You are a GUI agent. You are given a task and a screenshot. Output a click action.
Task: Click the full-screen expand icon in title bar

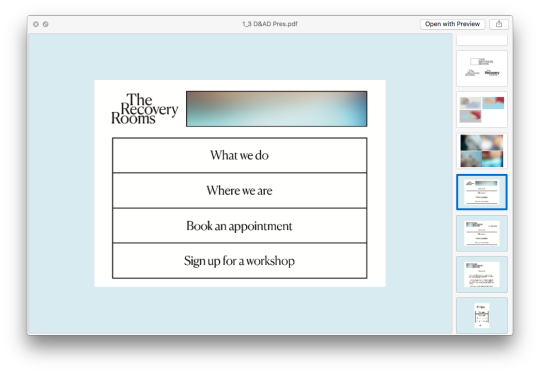tap(45, 24)
